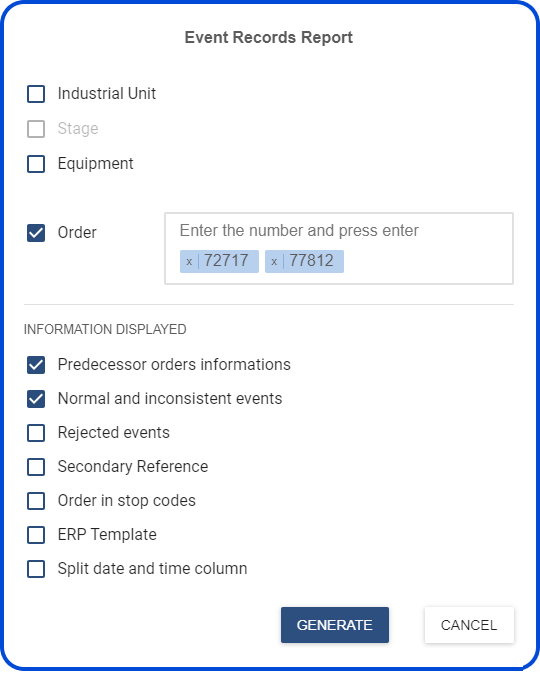Check the Rejected events option
The width and height of the screenshot is (540, 673).
[x=36, y=433]
